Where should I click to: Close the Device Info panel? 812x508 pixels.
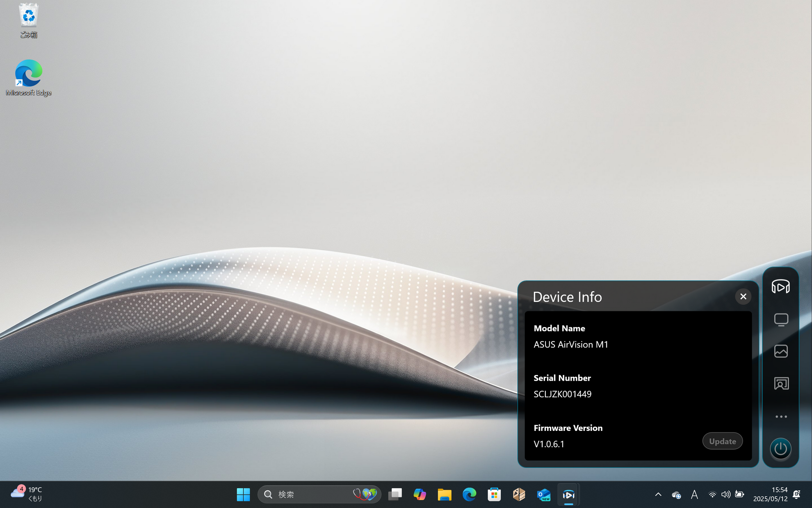743,296
